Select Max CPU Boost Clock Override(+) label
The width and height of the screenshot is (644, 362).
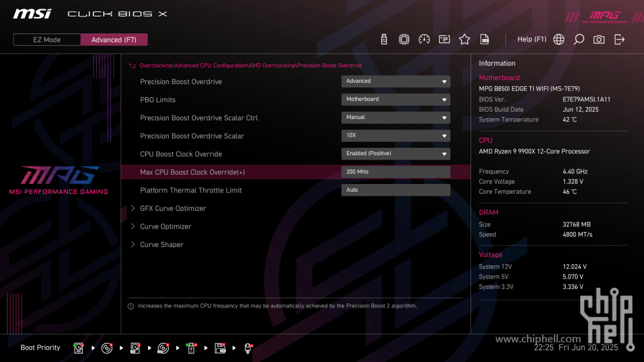192,172
